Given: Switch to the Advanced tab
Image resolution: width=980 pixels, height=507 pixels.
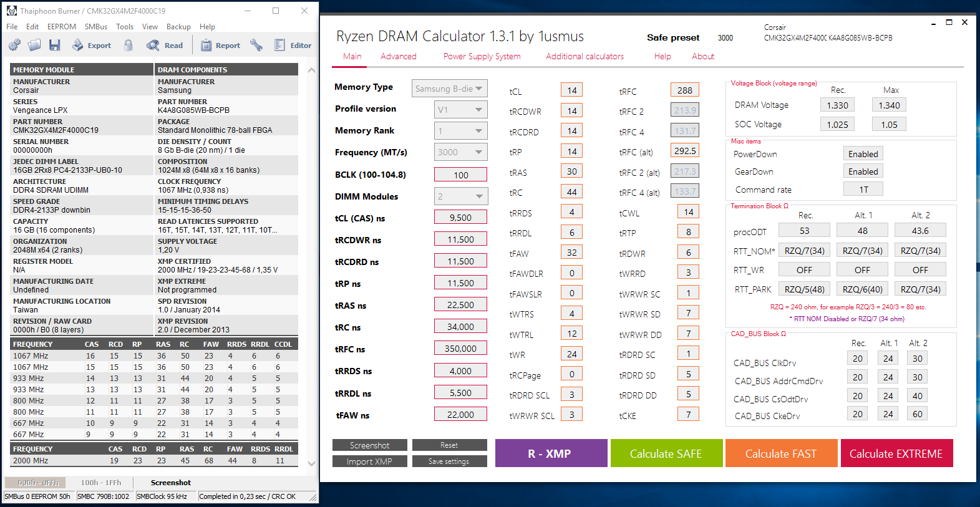Looking at the screenshot, I should [x=399, y=56].
